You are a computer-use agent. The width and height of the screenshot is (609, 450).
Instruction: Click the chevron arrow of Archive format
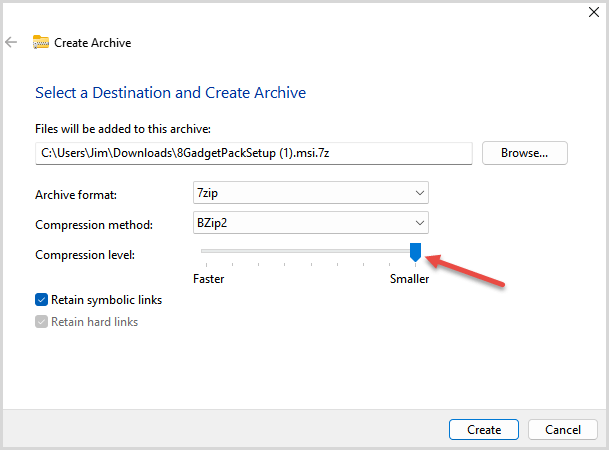419,193
